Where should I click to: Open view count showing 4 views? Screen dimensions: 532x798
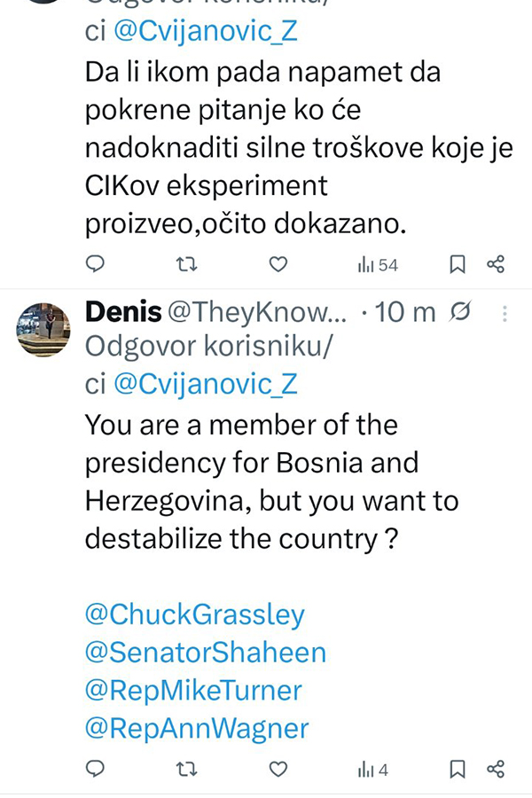[372, 770]
